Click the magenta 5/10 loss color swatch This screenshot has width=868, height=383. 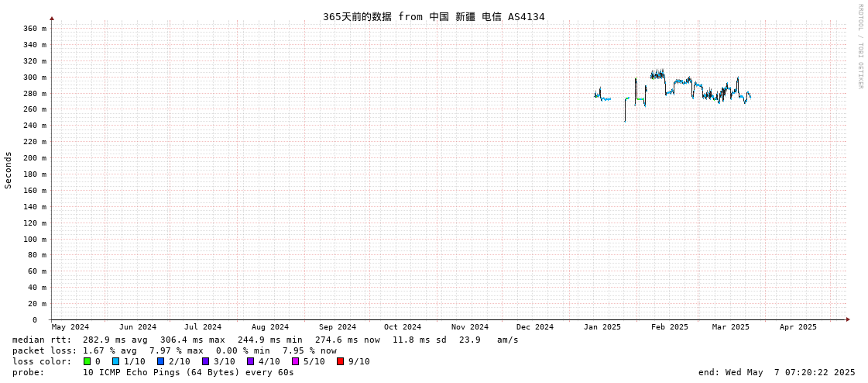[x=295, y=361]
